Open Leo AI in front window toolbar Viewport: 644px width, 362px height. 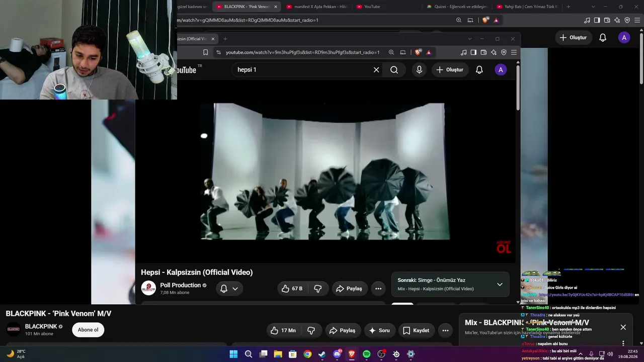coord(494,52)
